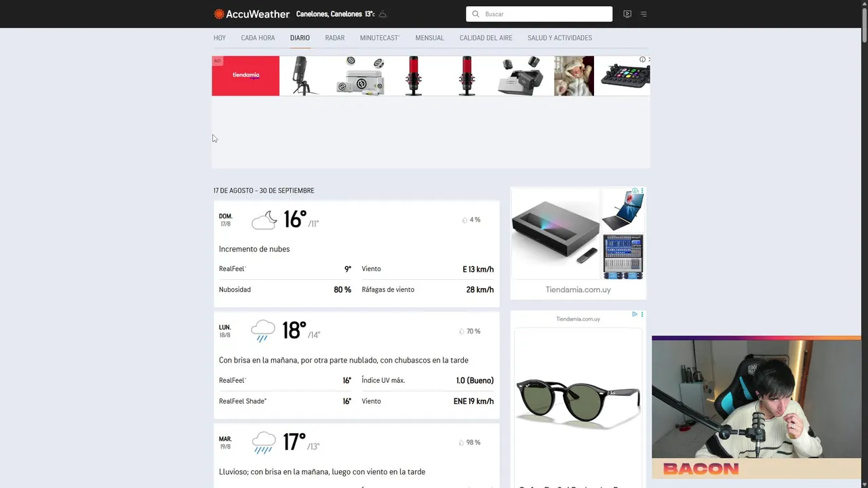
Task: Click the stream deck product in banner
Action: (x=625, y=76)
